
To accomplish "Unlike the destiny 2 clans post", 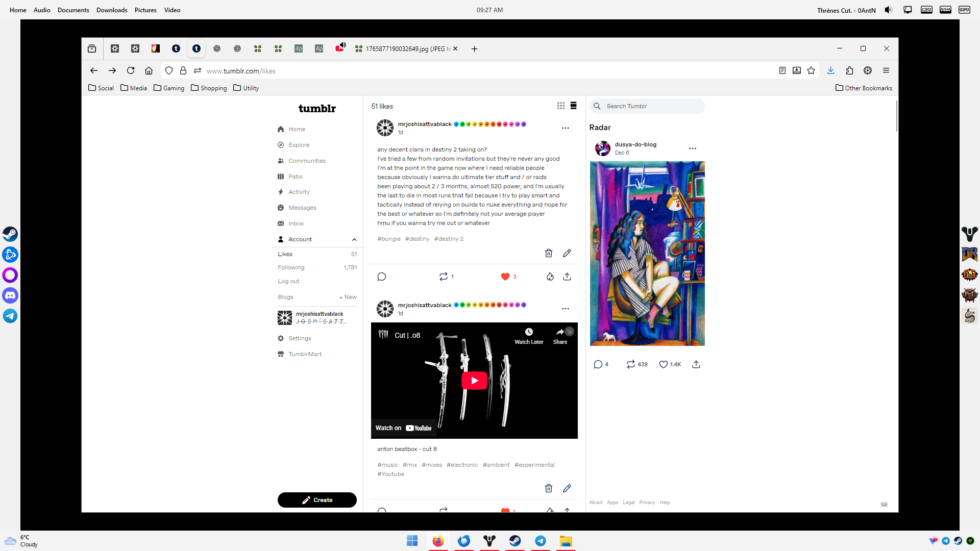I will (505, 277).
